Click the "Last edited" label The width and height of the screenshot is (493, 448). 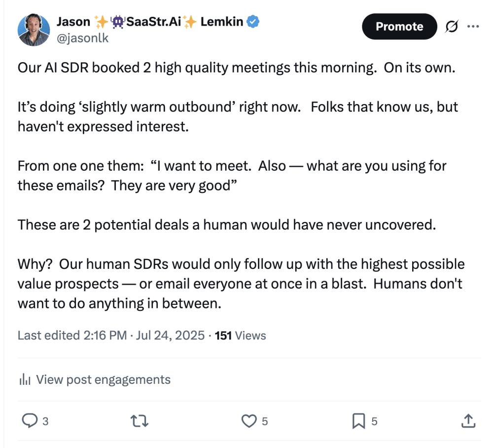(47, 336)
